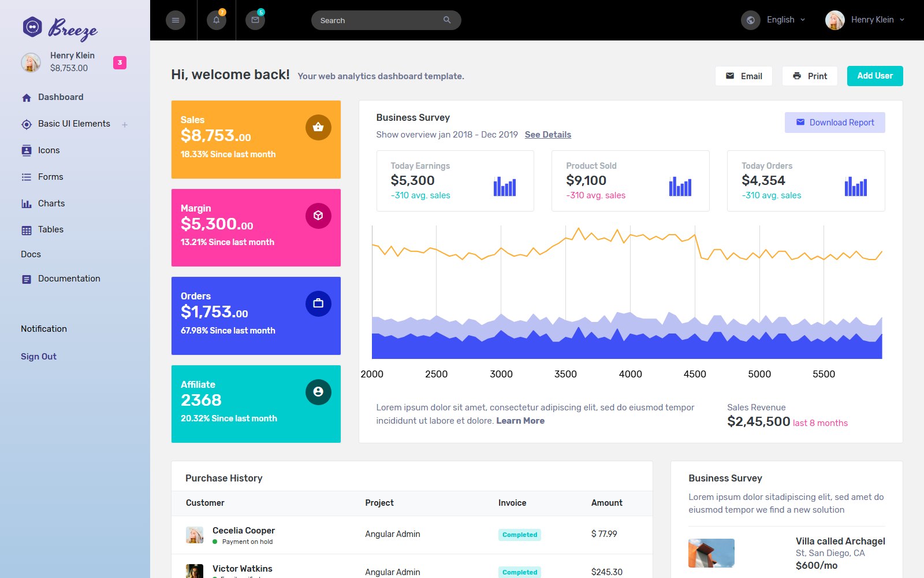Click the bar chart icon in Today Orders

tap(856, 186)
